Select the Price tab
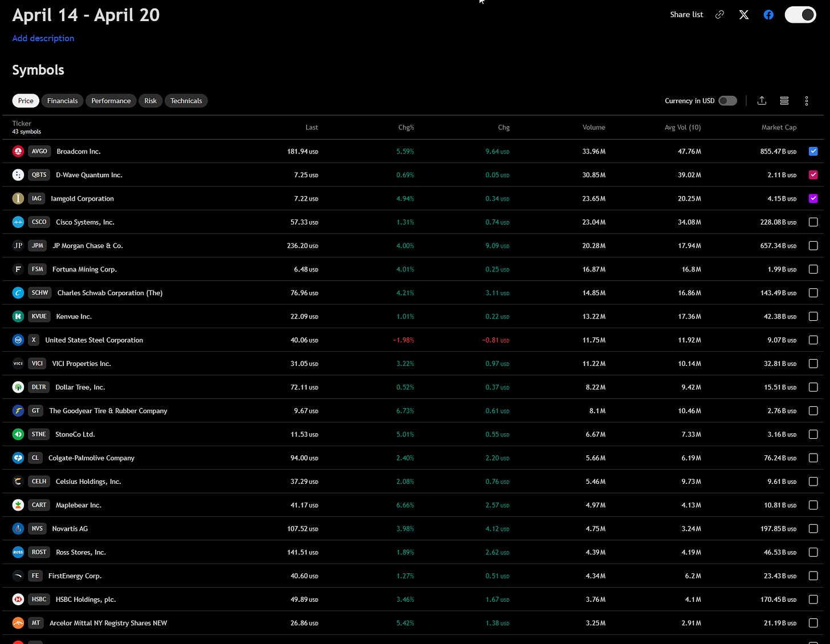Viewport: 830px width, 644px height. [26, 101]
